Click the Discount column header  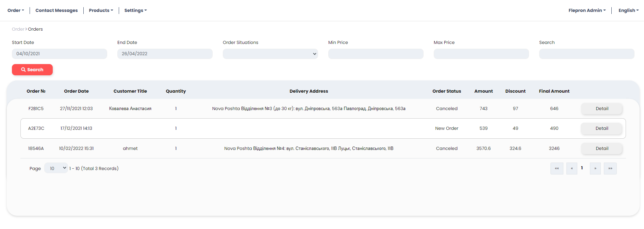[x=515, y=91]
